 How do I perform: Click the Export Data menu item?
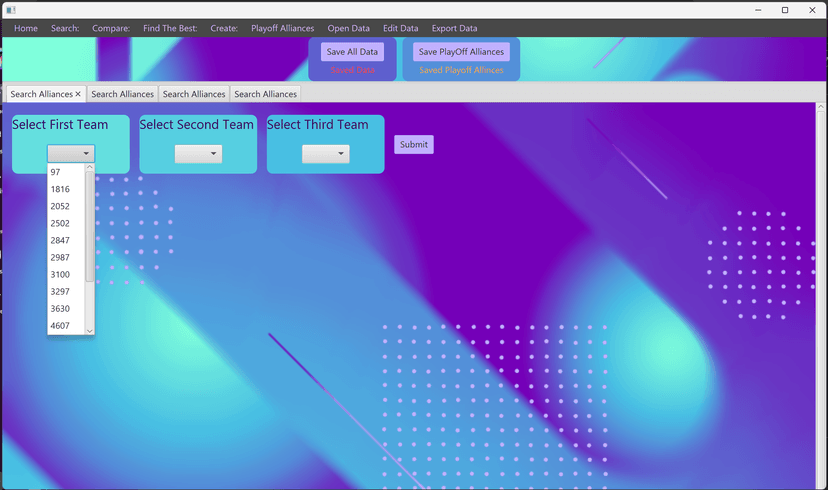tap(454, 28)
